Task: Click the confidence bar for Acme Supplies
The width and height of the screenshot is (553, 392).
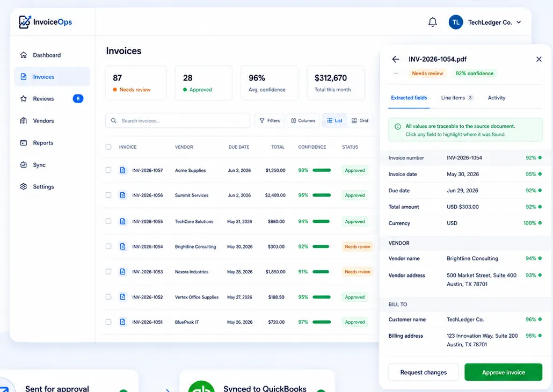Action: pyautogui.click(x=322, y=170)
